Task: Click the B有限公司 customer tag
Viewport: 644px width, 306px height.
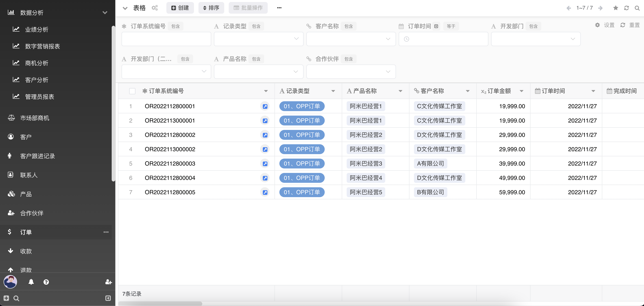Action: point(431,192)
